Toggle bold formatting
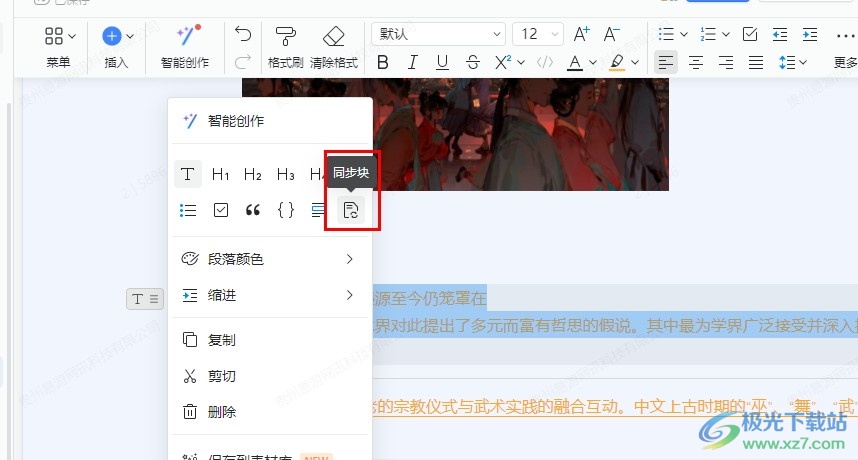This screenshot has width=858, height=460. point(383,62)
